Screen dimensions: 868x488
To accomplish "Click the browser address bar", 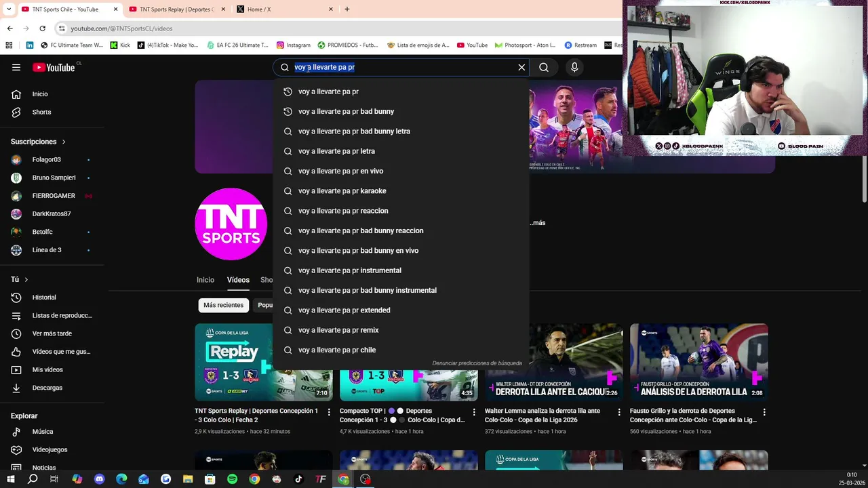I will point(339,28).
